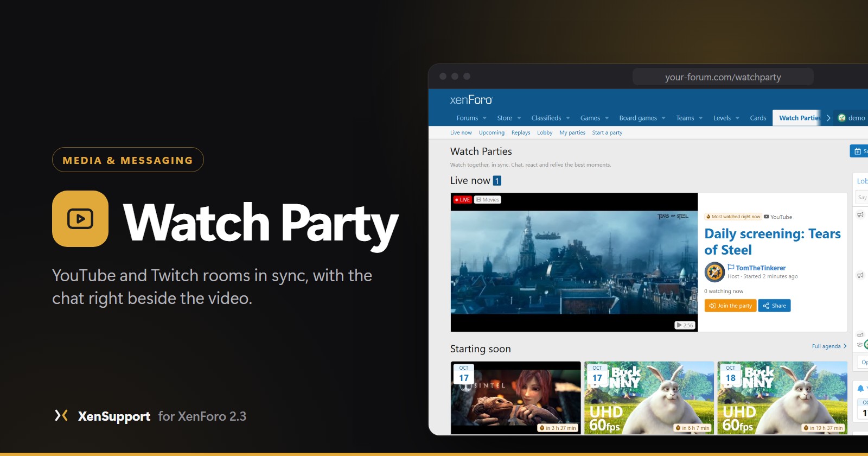Click the Live now sub-navigation link
Screen dimensions: 868x456
[461, 132]
